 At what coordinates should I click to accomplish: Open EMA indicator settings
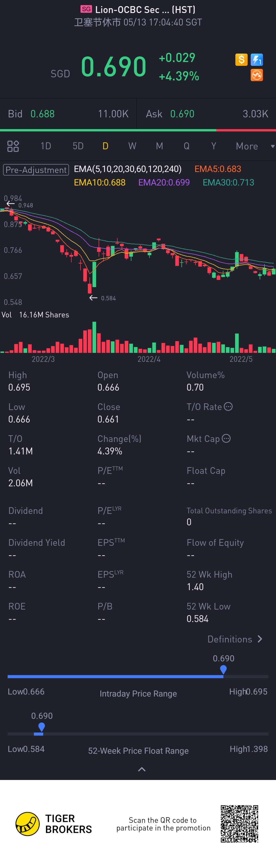pyautogui.click(x=128, y=169)
